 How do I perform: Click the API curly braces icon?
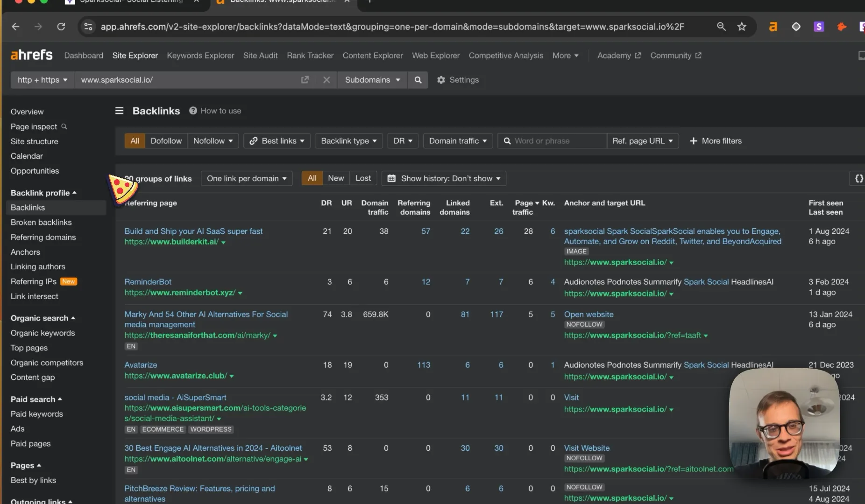858,178
